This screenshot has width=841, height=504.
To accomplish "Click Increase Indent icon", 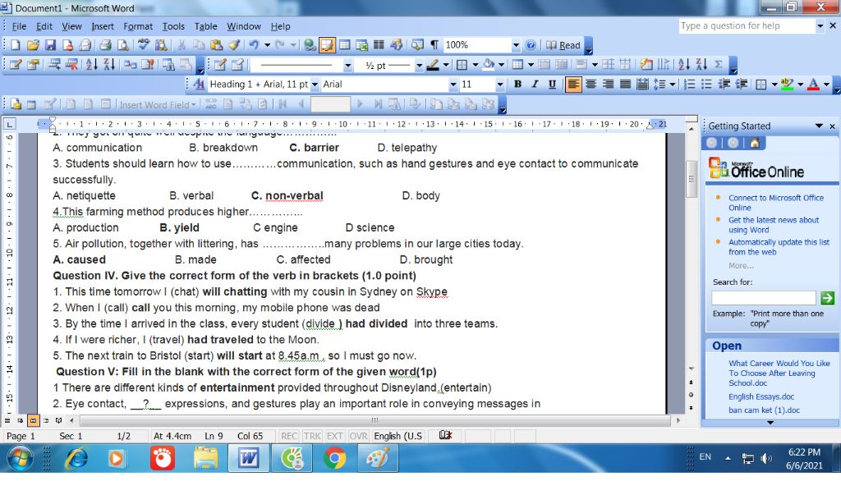I will (742, 85).
